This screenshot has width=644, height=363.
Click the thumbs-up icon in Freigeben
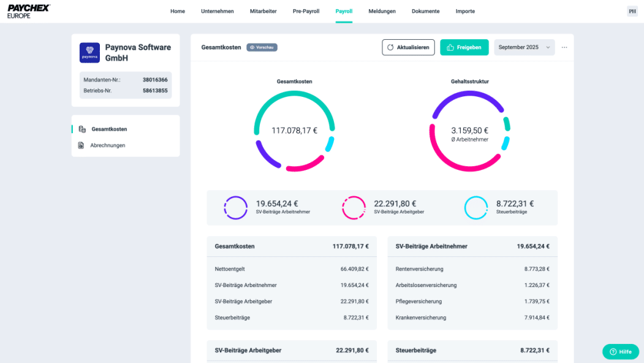click(x=450, y=47)
